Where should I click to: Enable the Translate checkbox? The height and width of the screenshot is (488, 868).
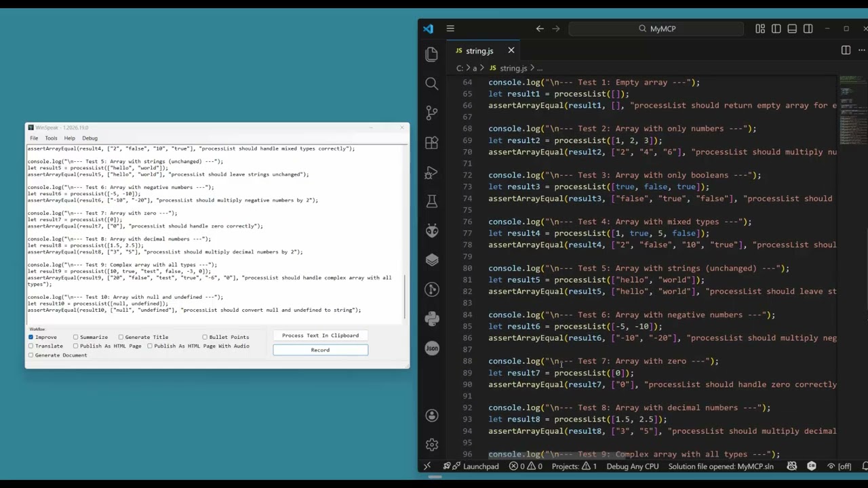point(31,346)
